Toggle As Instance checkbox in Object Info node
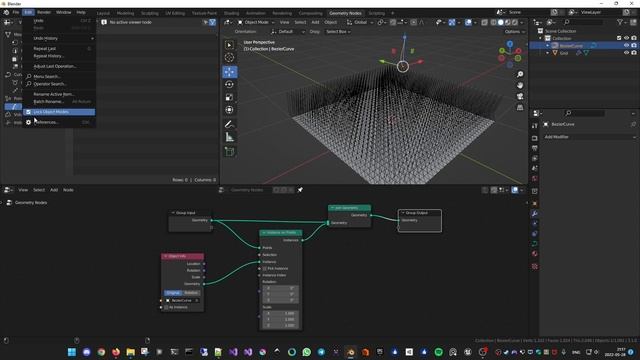 (167, 307)
